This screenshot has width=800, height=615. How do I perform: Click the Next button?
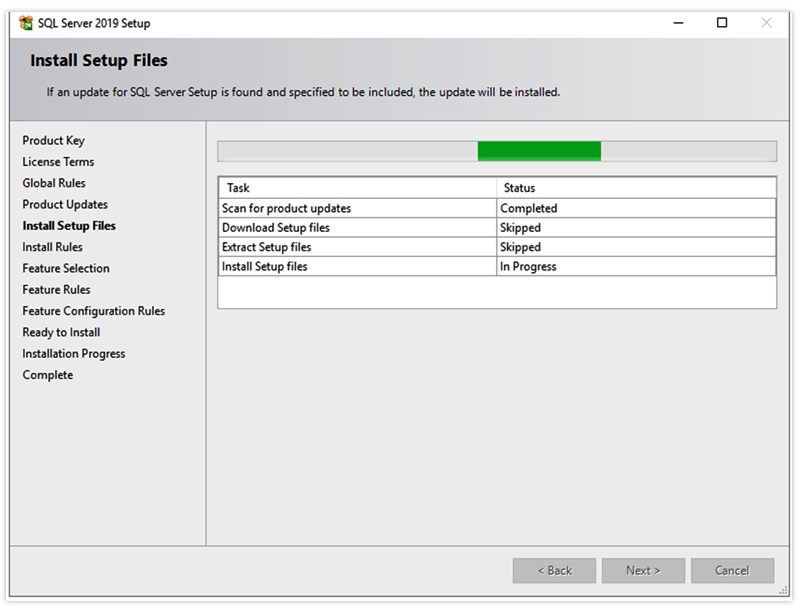(x=643, y=570)
